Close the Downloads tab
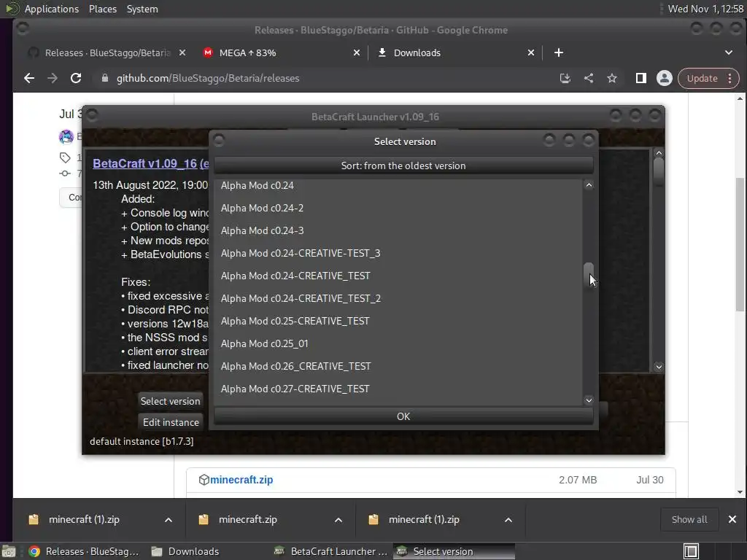Image resolution: width=747 pixels, height=560 pixels. 531,52
